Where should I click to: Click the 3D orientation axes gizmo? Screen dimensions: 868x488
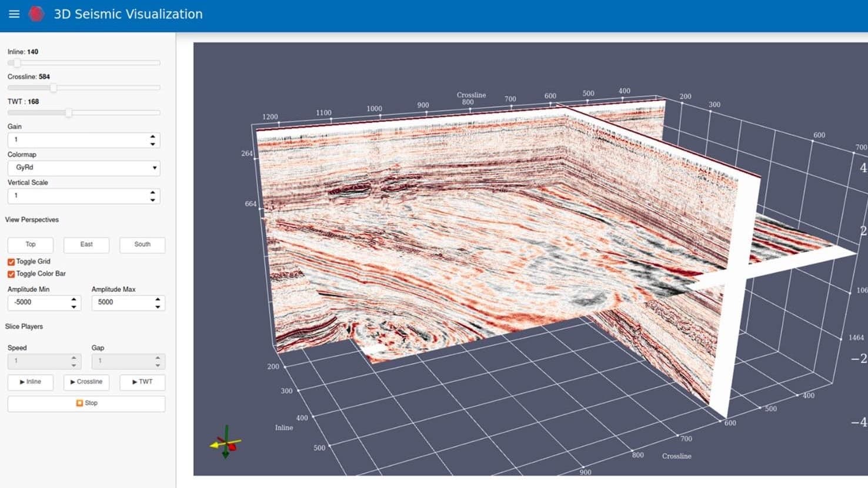click(225, 441)
